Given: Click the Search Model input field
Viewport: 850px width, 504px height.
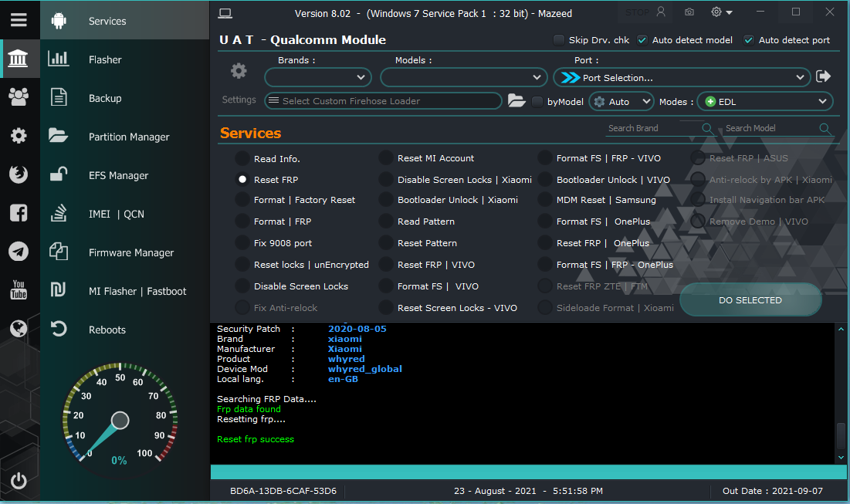Looking at the screenshot, I should pos(770,128).
